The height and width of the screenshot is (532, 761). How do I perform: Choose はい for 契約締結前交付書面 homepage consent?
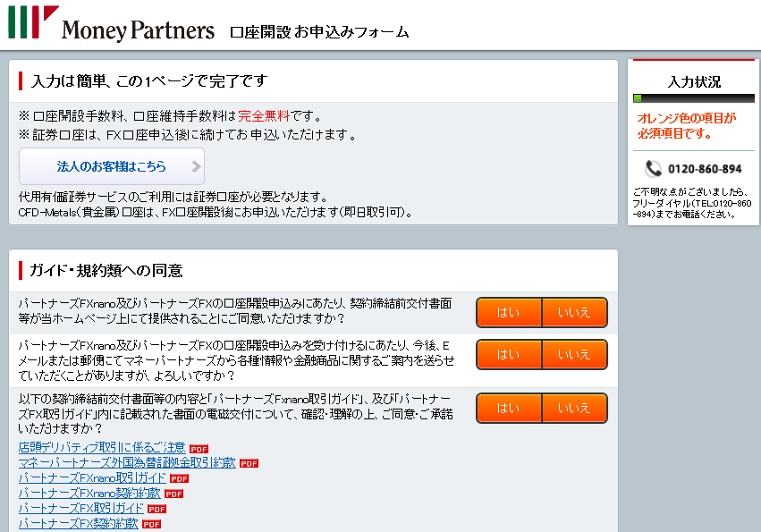coord(509,312)
